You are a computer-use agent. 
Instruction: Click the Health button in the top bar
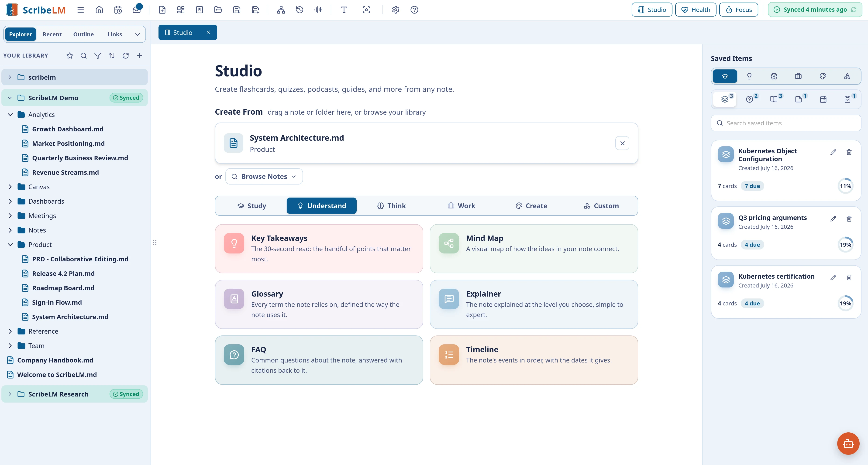696,10
